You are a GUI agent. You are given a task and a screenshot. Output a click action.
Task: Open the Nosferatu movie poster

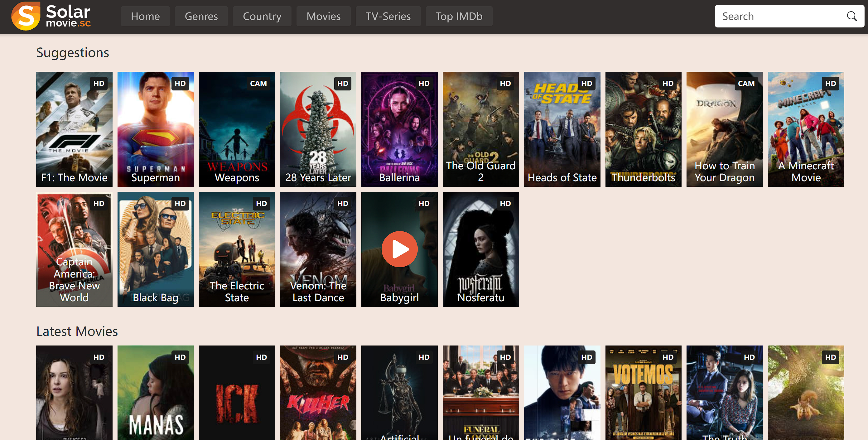[481, 249]
